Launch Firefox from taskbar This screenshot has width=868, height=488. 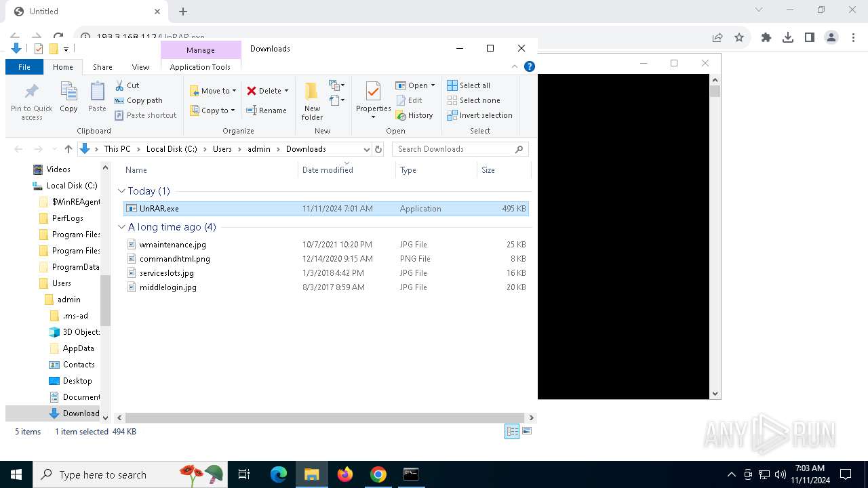[345, 474]
